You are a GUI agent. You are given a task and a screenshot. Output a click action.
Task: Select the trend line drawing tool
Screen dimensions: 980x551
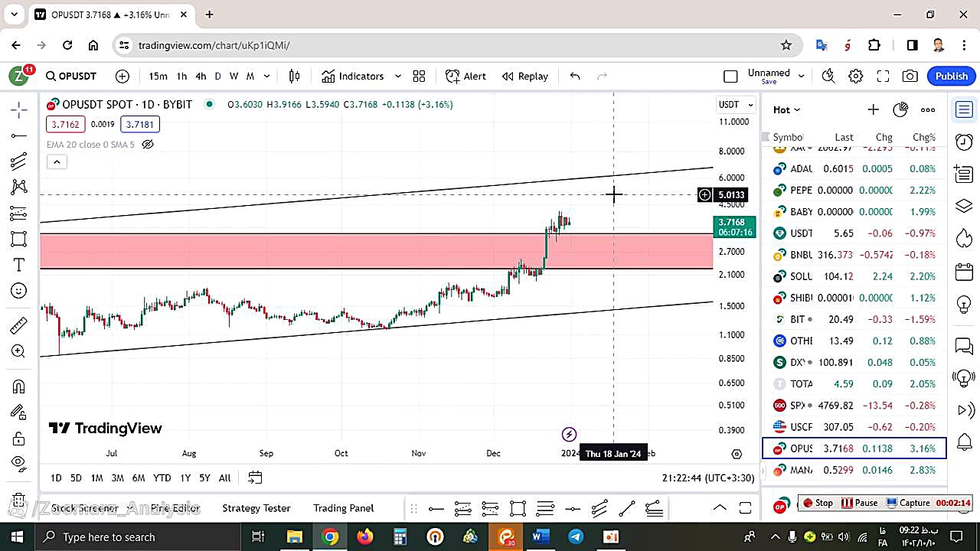pyautogui.click(x=19, y=135)
